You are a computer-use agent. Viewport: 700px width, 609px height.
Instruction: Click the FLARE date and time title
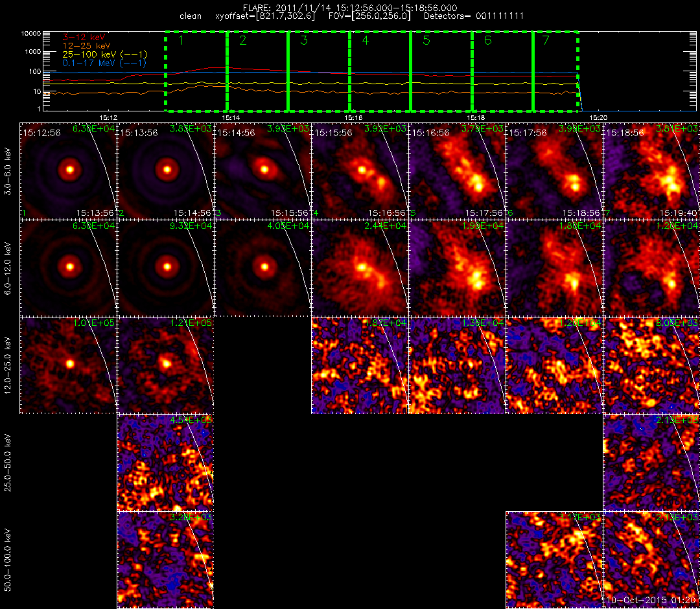click(x=350, y=8)
